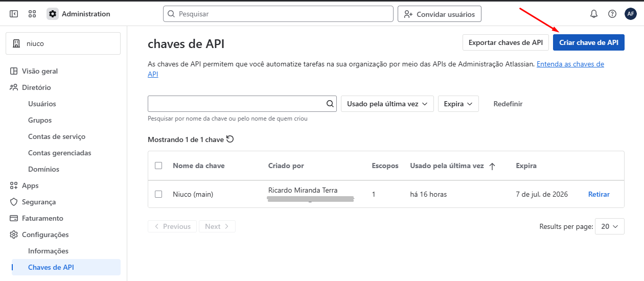Click the Nome da chave column header
The height and width of the screenshot is (281, 644).
(x=198, y=166)
